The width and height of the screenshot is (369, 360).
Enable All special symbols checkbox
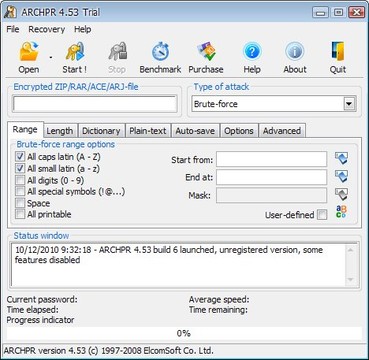(20, 191)
